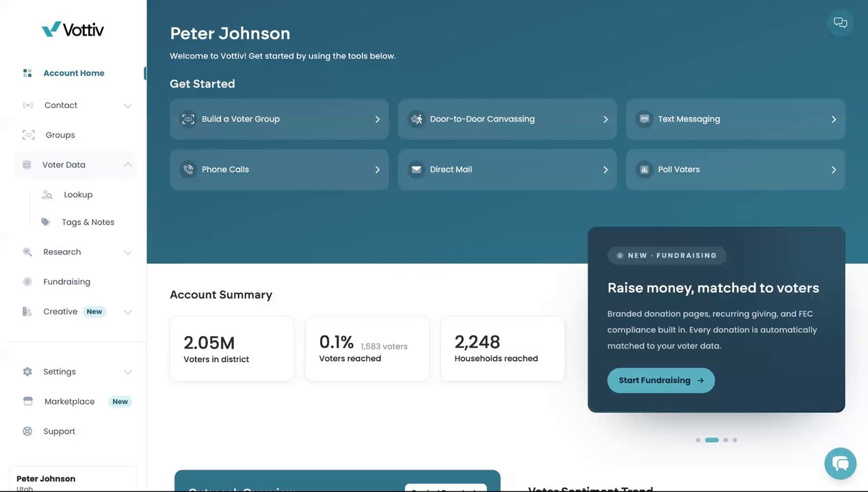Click the Phone Calls arrow
This screenshot has height=492, width=868.
(x=377, y=170)
